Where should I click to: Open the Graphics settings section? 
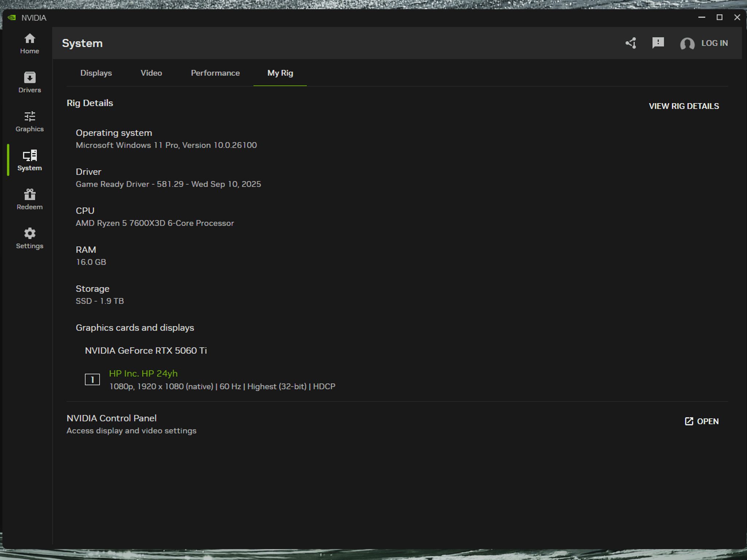(x=30, y=121)
